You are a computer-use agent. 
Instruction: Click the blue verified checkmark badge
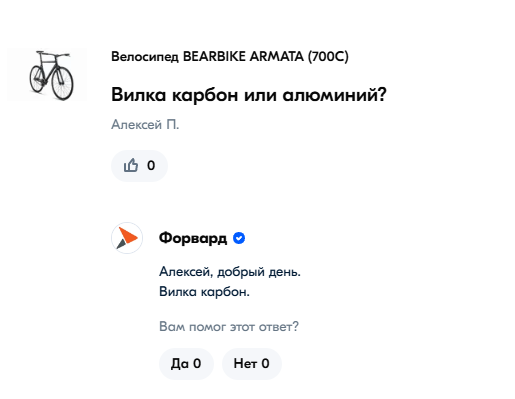click(x=239, y=238)
